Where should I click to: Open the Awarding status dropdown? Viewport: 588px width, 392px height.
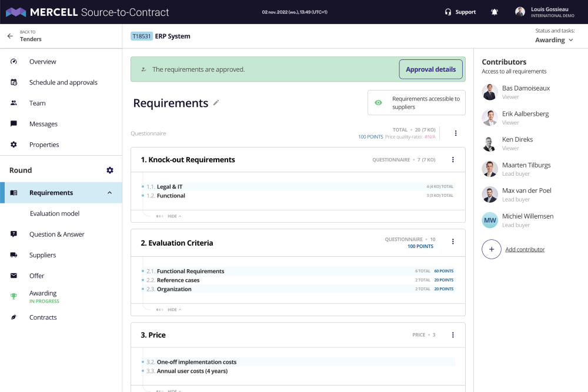pos(554,41)
